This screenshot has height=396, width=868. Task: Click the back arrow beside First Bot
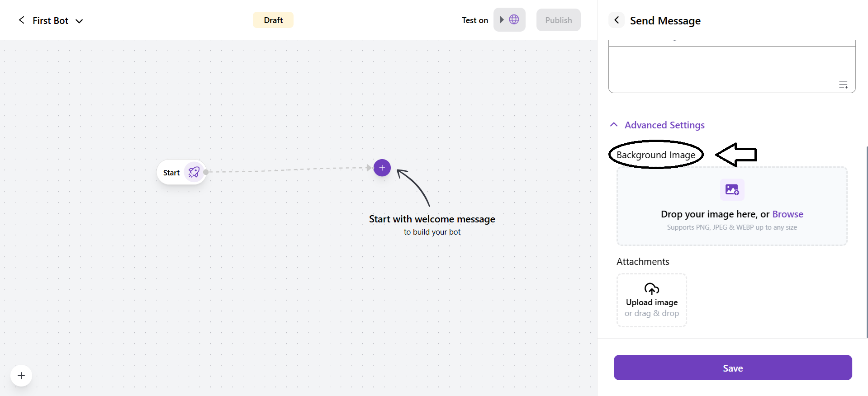pyautogui.click(x=21, y=20)
